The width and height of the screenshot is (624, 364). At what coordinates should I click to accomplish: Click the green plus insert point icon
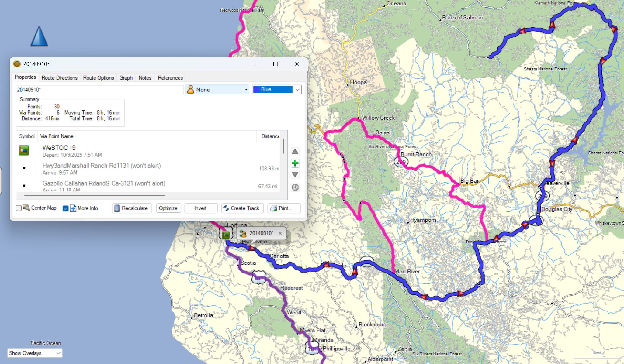click(295, 163)
